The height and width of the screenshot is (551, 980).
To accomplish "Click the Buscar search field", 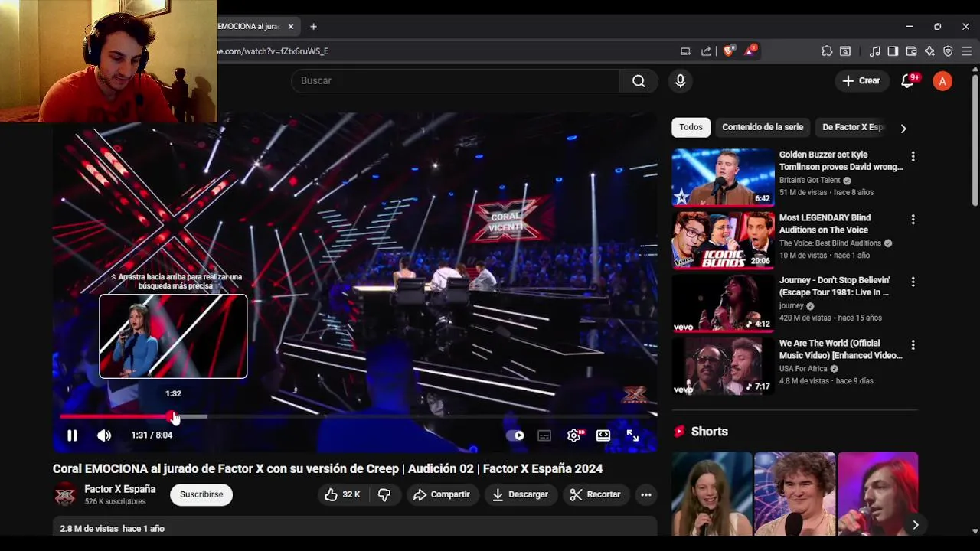I will (456, 80).
